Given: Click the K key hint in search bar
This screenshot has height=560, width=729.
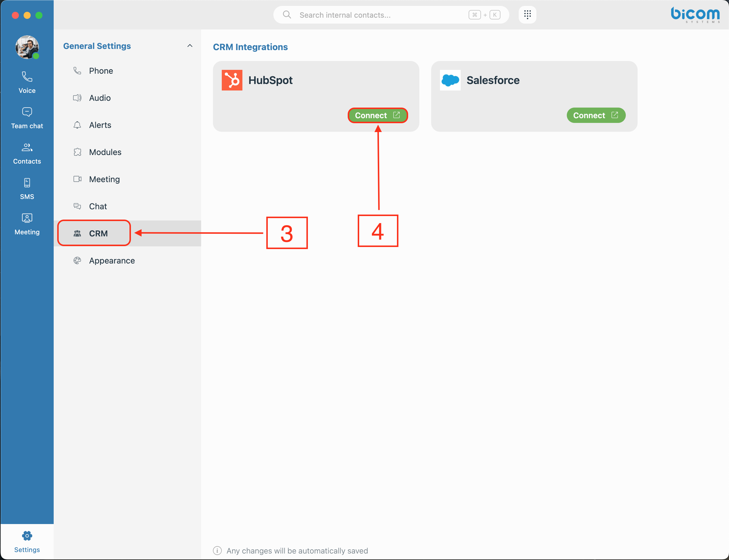Looking at the screenshot, I should click(x=495, y=15).
